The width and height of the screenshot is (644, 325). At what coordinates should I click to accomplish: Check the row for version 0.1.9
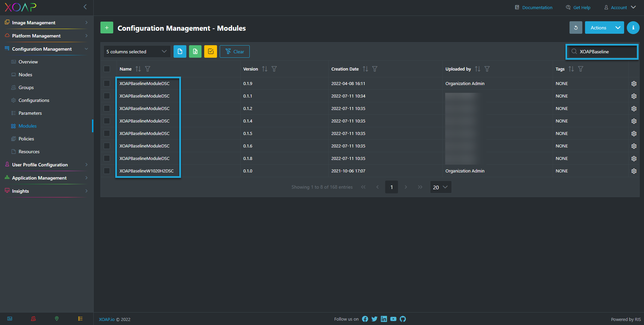click(x=107, y=83)
